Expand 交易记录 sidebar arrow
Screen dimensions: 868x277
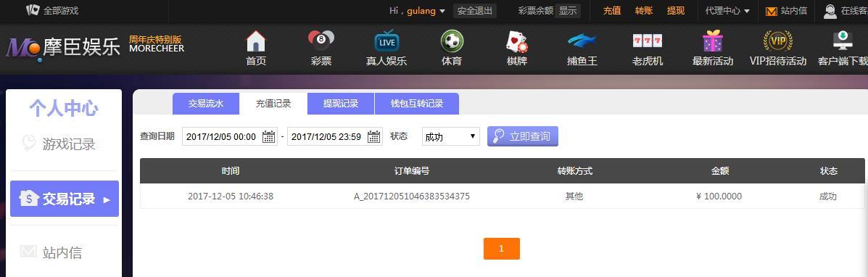coord(107,199)
